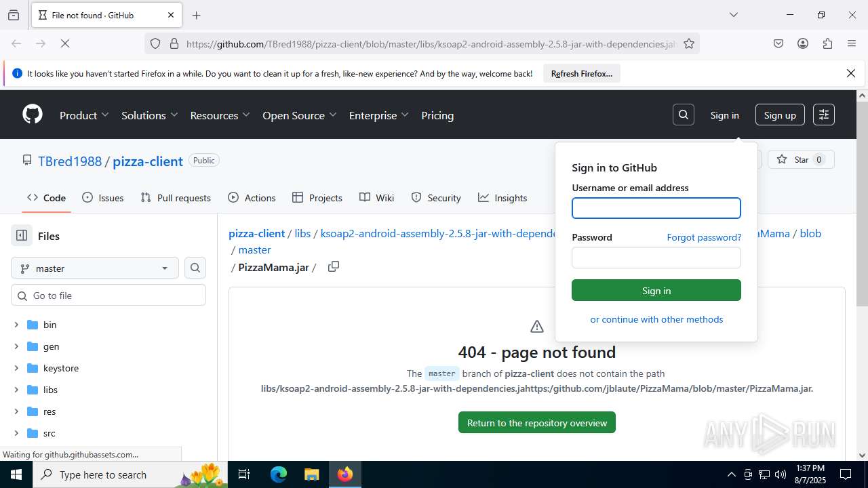The image size is (868, 488).
Task: Switch to the Code tab
Action: [46, 198]
